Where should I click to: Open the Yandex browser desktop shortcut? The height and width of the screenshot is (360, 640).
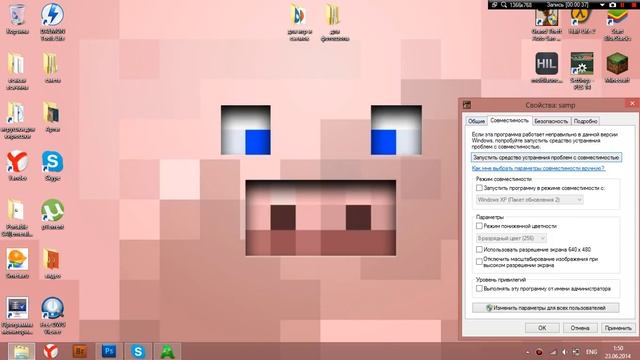17,162
